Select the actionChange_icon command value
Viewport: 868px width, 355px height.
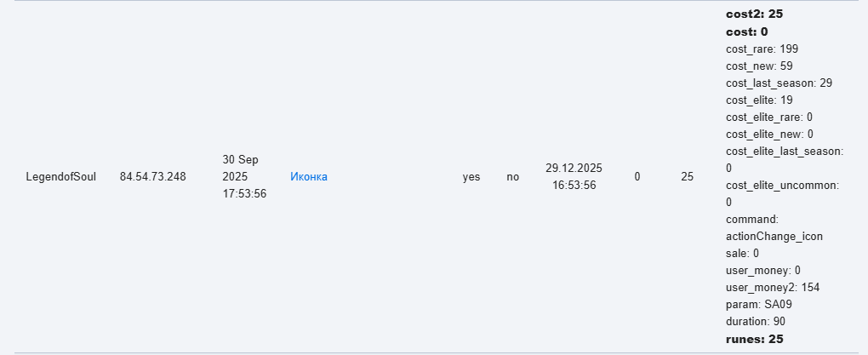click(x=774, y=236)
